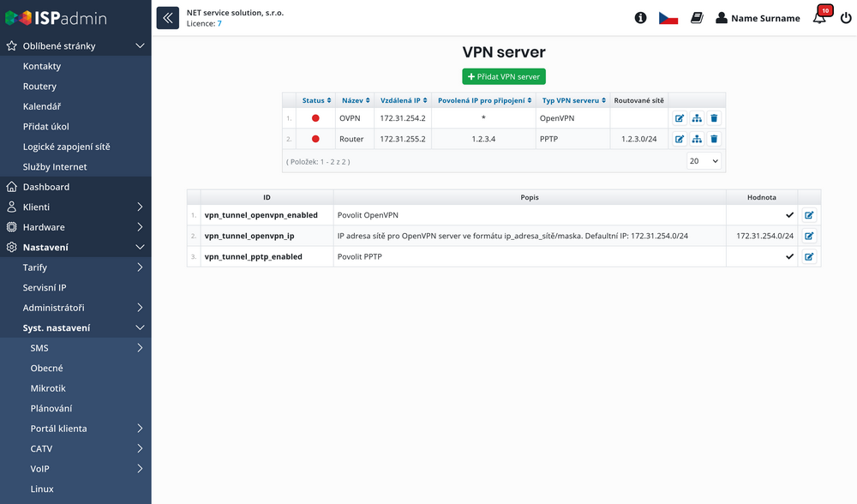
Task: Delete the Router VPN server
Action: (715, 139)
